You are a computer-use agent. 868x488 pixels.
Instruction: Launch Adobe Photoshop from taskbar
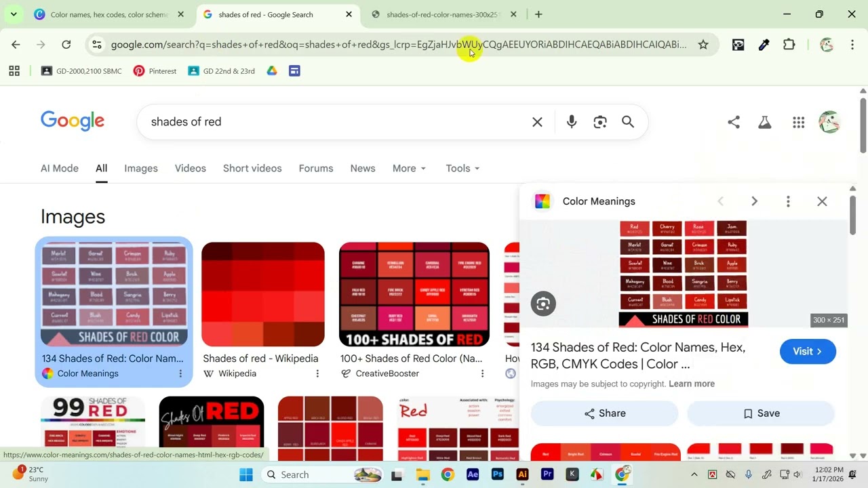click(498, 474)
